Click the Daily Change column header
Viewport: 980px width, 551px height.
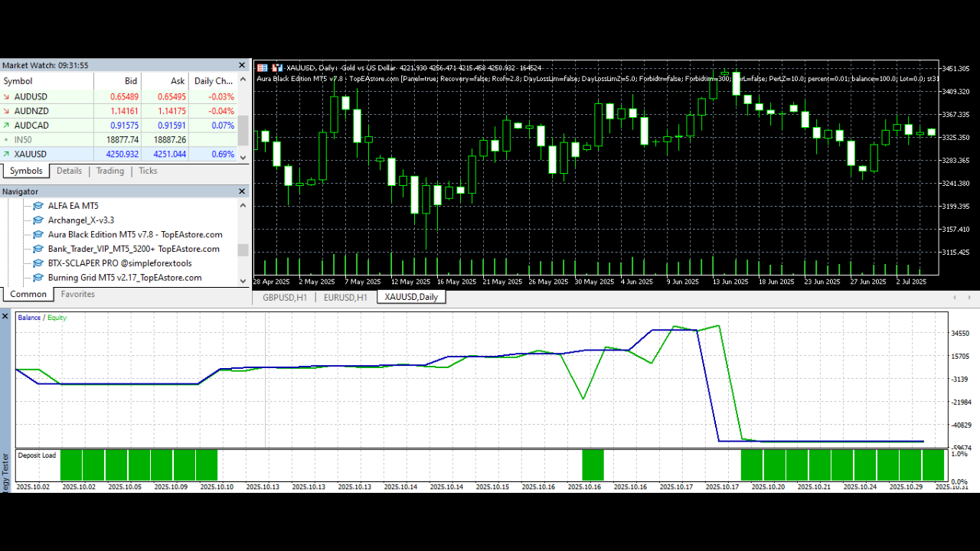click(x=214, y=81)
